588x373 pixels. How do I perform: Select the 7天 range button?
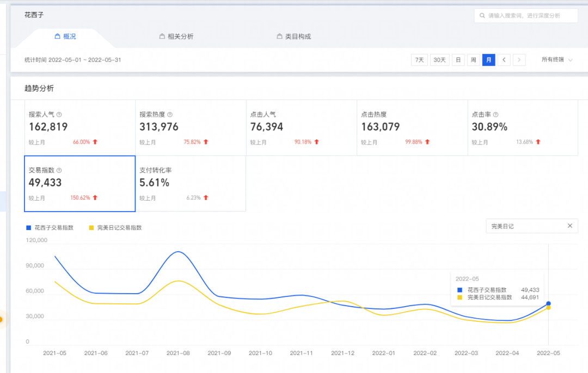pyautogui.click(x=419, y=60)
